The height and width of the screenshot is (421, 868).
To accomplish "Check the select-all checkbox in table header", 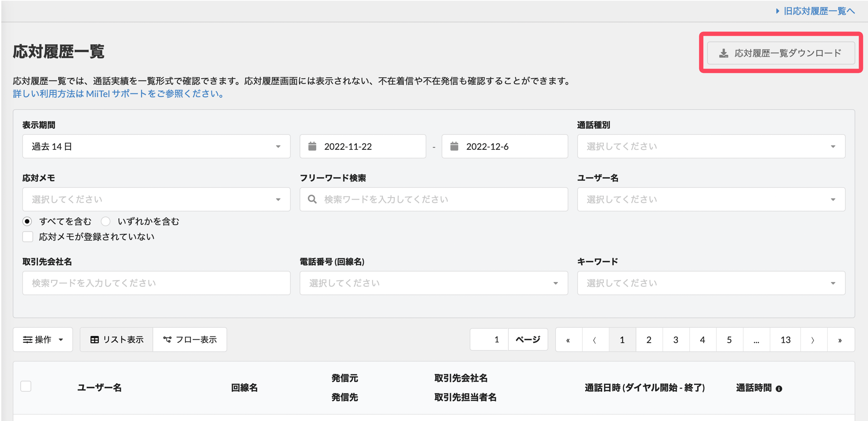I will coord(26,386).
